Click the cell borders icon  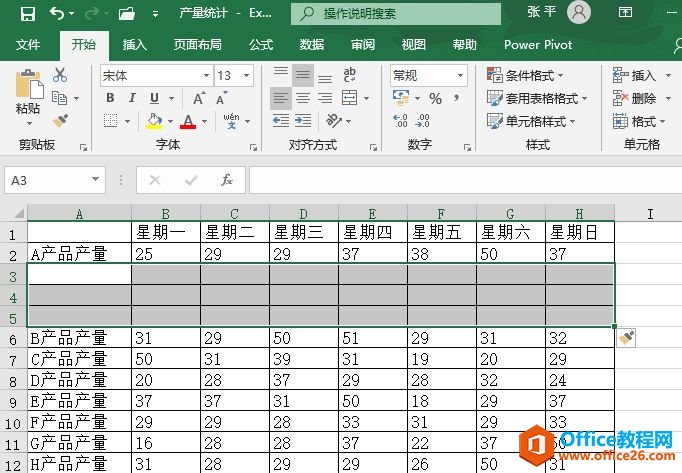point(110,121)
